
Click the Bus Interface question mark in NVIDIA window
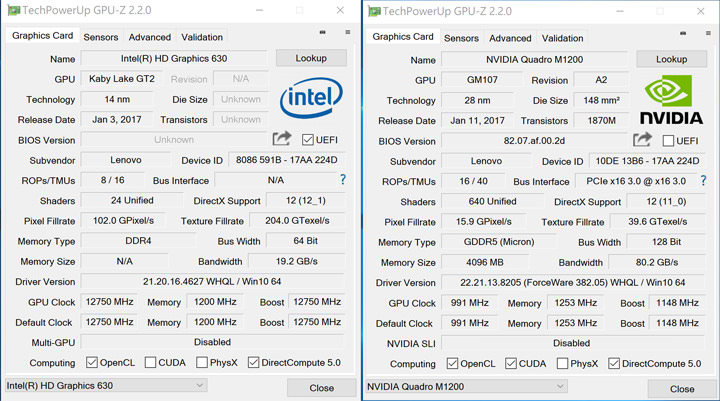point(702,181)
